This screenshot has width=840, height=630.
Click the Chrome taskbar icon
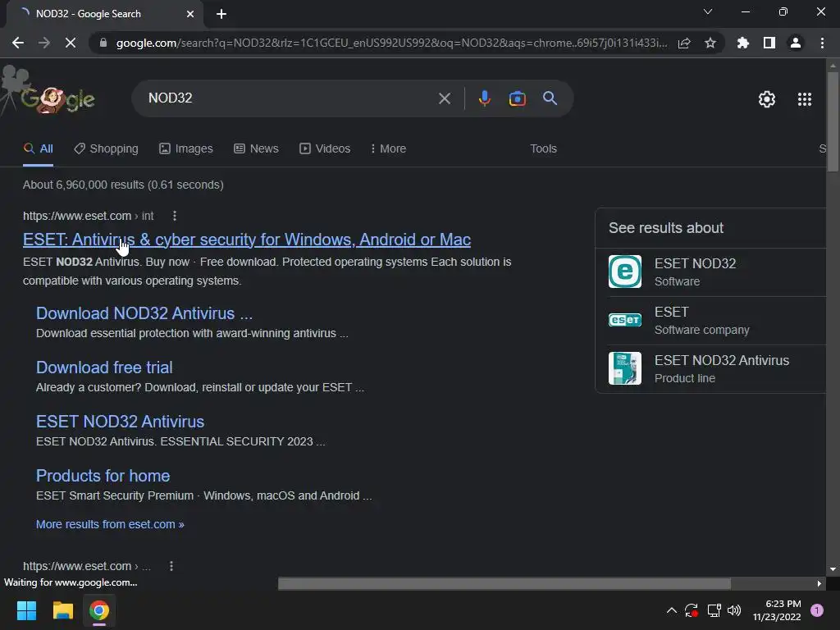[99, 610]
